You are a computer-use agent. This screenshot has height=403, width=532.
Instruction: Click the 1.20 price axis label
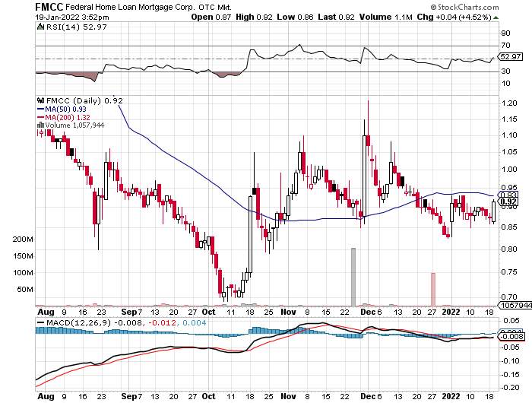point(509,103)
